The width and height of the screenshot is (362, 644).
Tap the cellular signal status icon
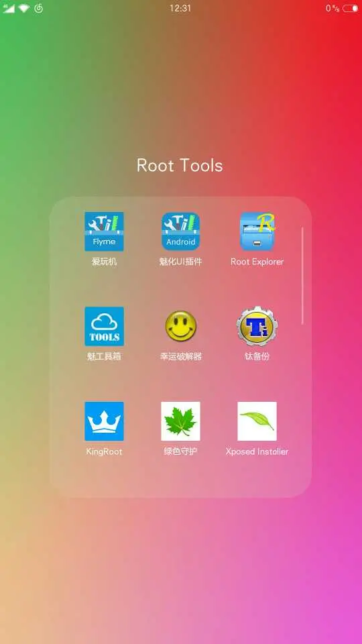click(9, 8)
